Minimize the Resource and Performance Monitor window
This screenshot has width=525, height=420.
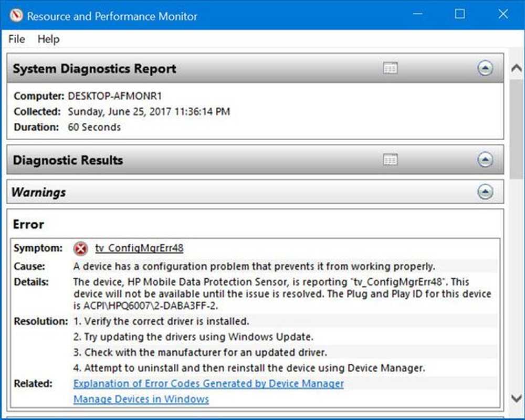(x=417, y=15)
